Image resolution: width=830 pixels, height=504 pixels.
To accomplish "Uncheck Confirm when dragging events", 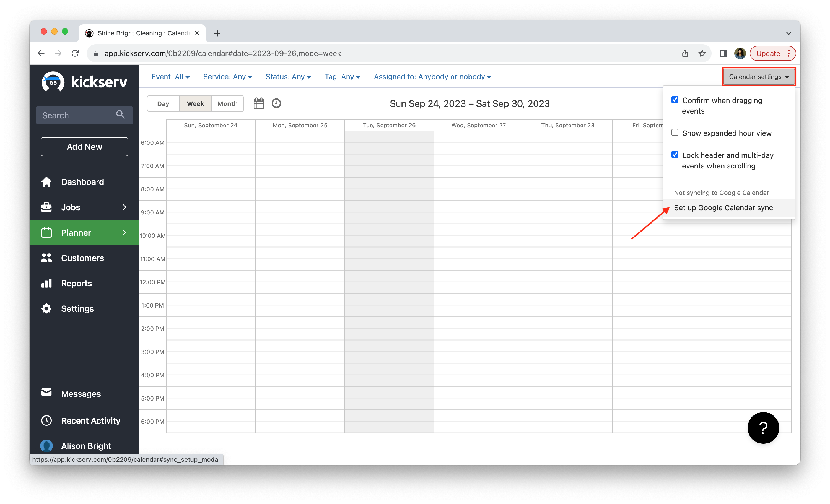I will [x=675, y=100].
